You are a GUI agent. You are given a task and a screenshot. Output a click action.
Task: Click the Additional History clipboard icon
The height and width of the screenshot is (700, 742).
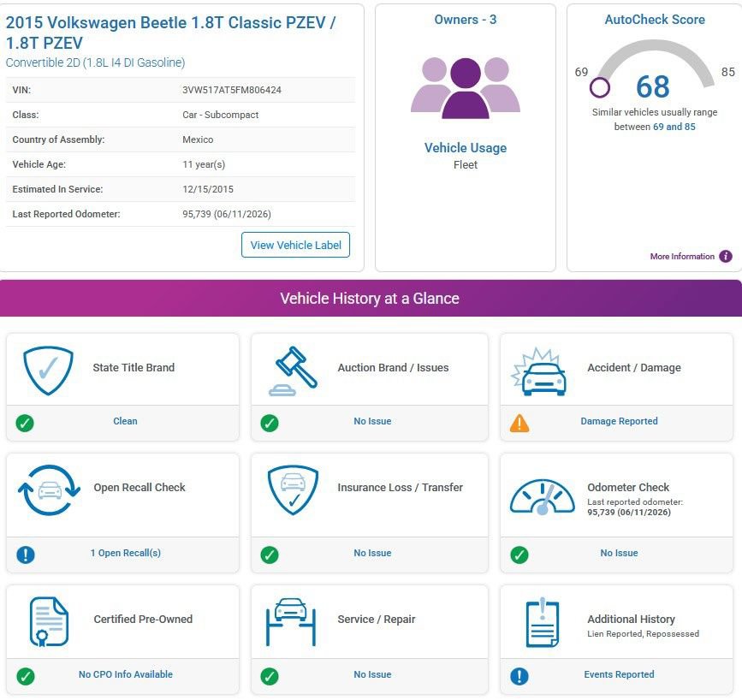click(543, 622)
